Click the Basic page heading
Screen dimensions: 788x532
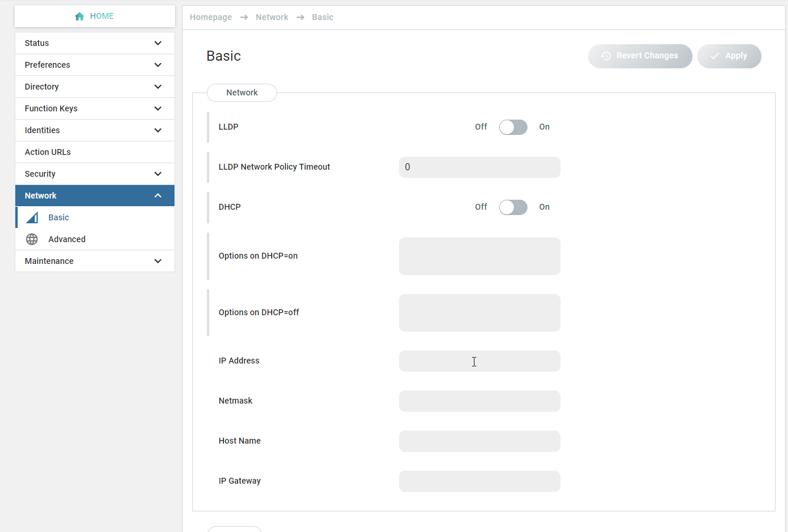[223, 56]
